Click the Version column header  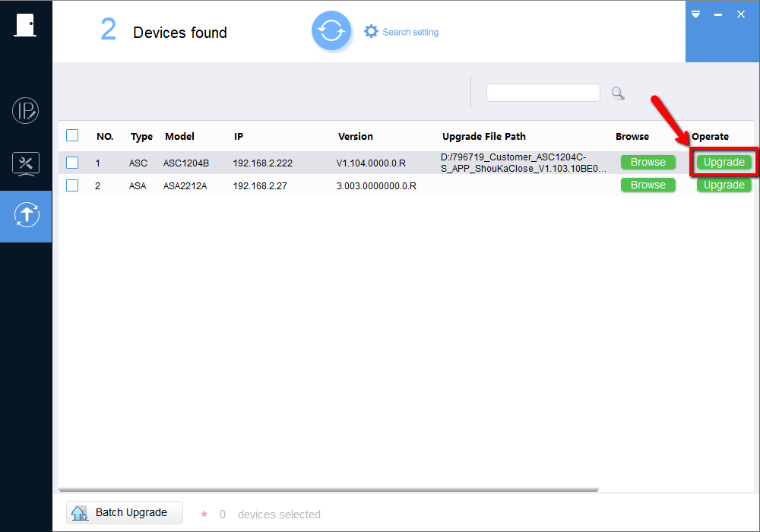pos(356,137)
